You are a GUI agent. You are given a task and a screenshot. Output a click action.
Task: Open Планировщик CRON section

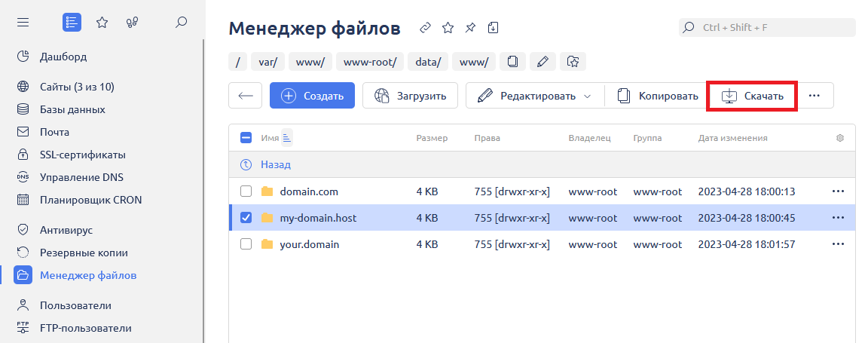click(90, 200)
